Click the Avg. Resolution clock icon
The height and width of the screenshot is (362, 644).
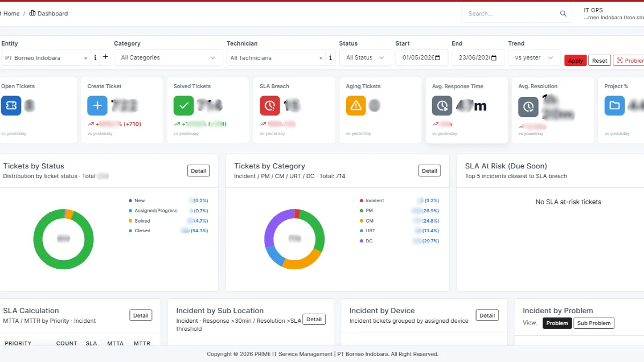click(x=528, y=107)
